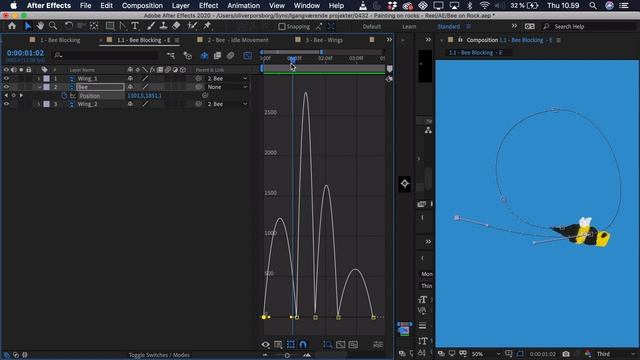Image resolution: width=640 pixels, height=360 pixels.
Task: Select the Brush tool
Action: pos(151,26)
